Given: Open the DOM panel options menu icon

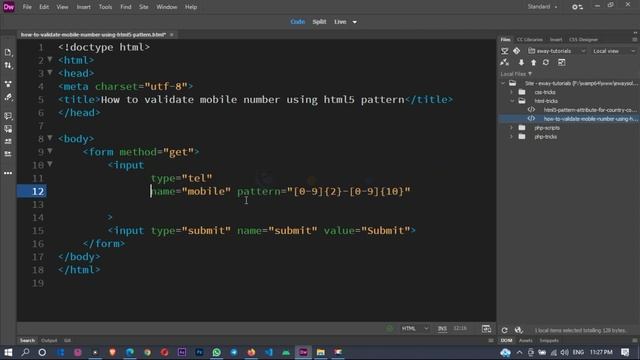Looking at the screenshot, I should click(x=634, y=340).
